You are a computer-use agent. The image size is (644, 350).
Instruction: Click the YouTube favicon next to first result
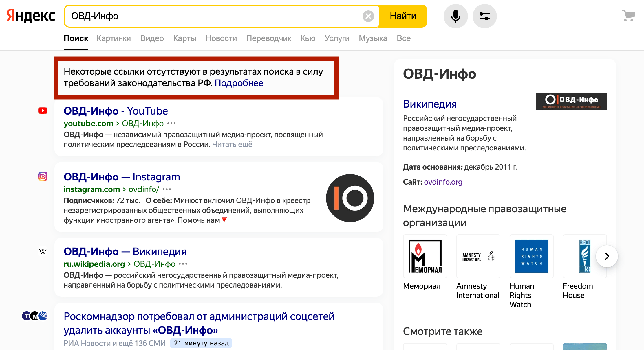[x=43, y=110]
